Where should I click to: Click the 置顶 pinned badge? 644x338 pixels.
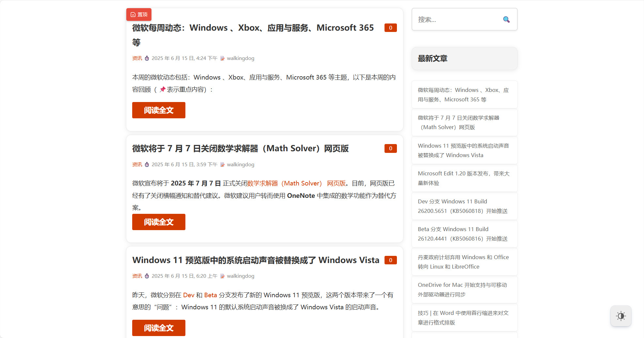(x=139, y=14)
